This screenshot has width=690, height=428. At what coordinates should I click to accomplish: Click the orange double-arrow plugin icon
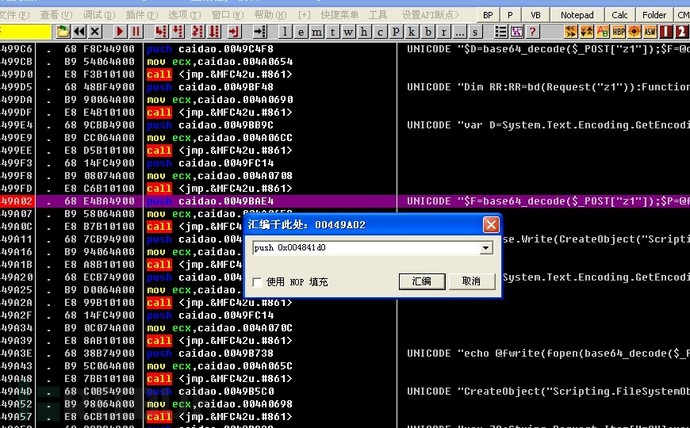[x=571, y=32]
